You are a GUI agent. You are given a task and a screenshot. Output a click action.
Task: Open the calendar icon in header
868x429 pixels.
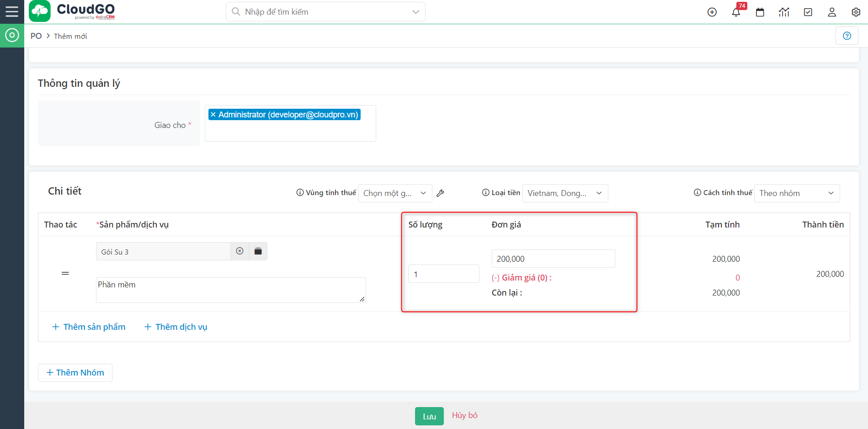pos(760,12)
